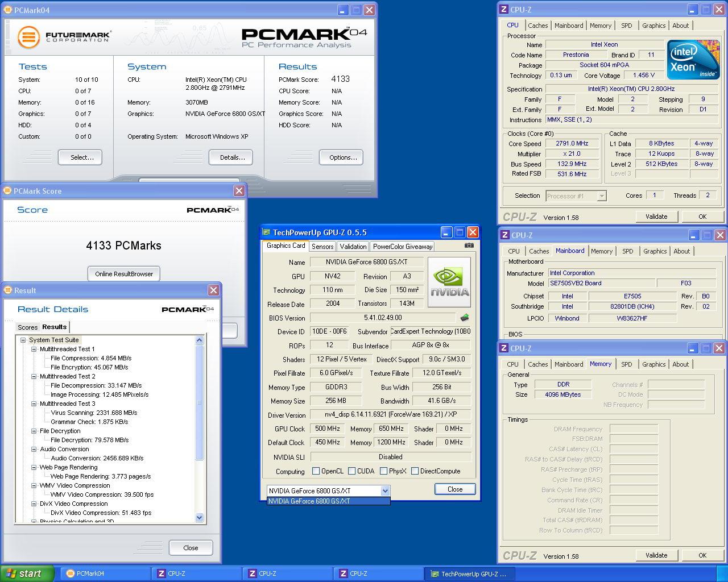Click the BIOS save chip icon in GPU-Z

(x=465, y=318)
